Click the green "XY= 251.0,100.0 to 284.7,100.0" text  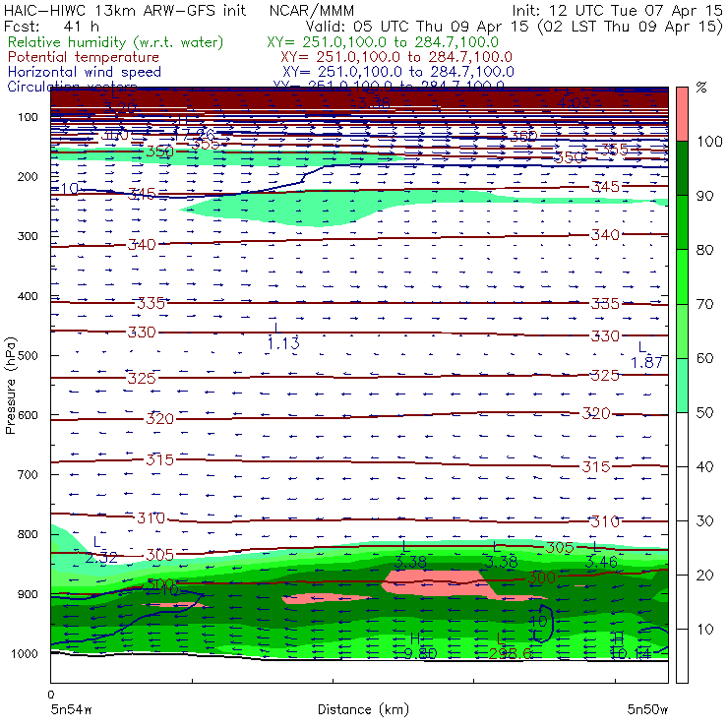(x=383, y=42)
